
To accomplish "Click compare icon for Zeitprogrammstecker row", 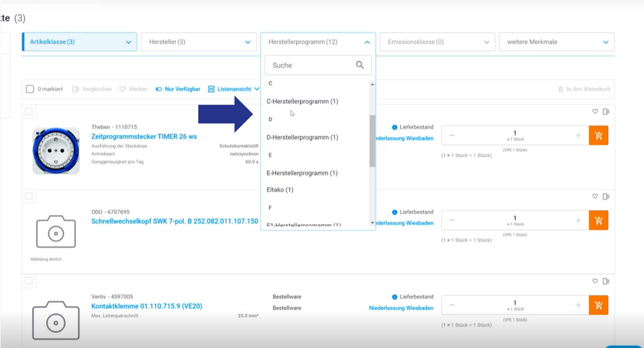I will [x=606, y=111].
